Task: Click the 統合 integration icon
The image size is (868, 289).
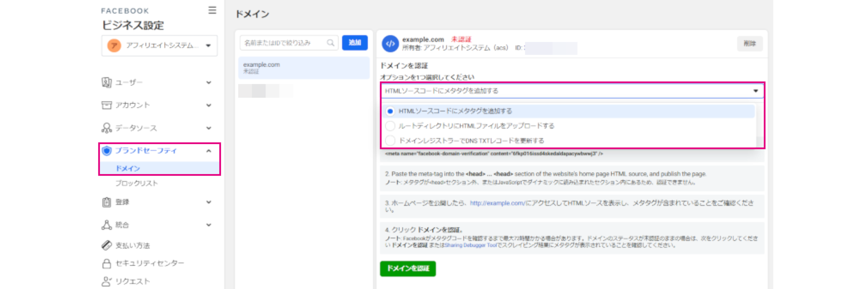Action: (106, 225)
